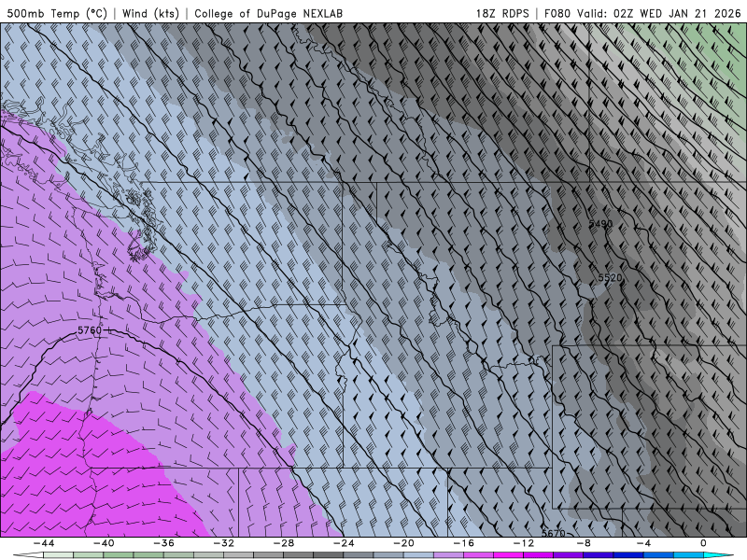Click the -16 colorbar tick label
The height and width of the screenshot is (560, 747).
(x=464, y=543)
